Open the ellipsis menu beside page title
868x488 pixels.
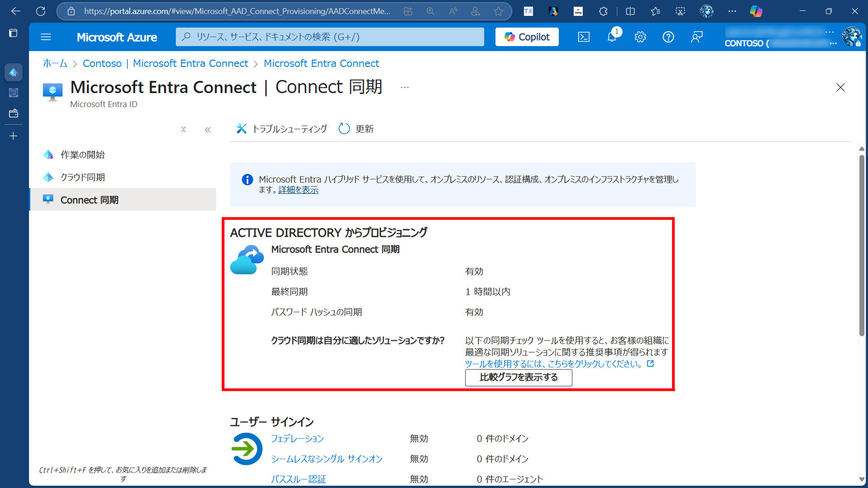tap(405, 87)
